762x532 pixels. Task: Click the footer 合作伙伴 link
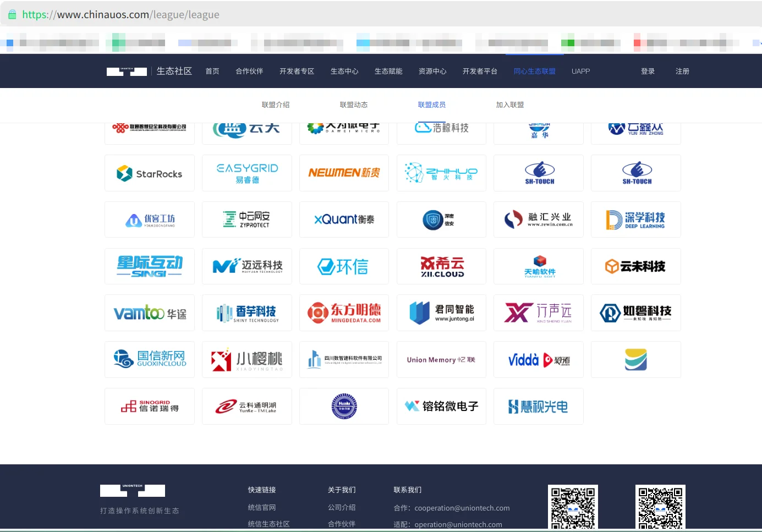(x=342, y=524)
